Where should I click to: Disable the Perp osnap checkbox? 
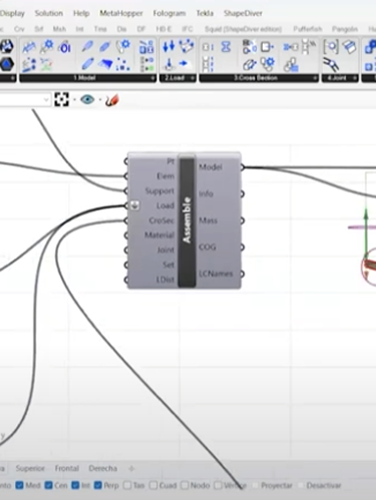pyautogui.click(x=98, y=485)
